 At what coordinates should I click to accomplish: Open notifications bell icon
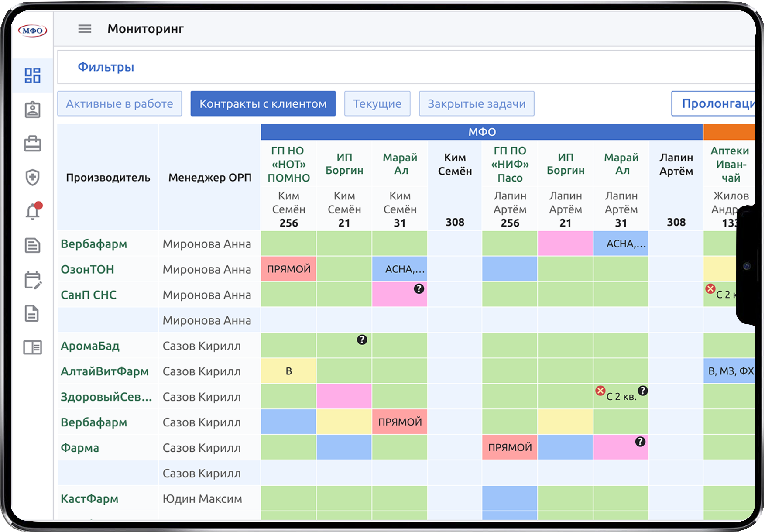tap(32, 212)
